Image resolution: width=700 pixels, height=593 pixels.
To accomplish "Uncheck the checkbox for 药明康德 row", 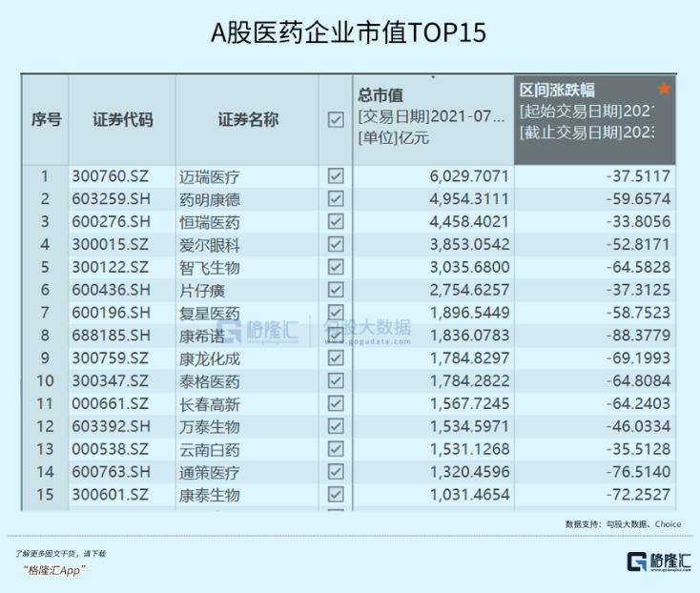I will 336,198.
